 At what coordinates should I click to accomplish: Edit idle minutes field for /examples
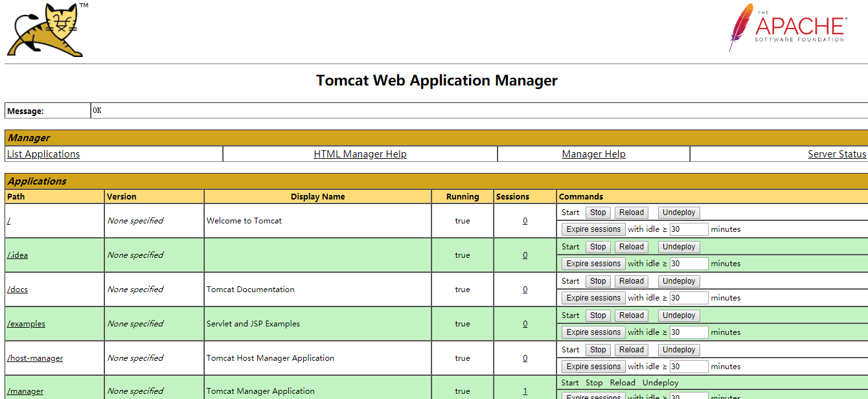pos(689,332)
